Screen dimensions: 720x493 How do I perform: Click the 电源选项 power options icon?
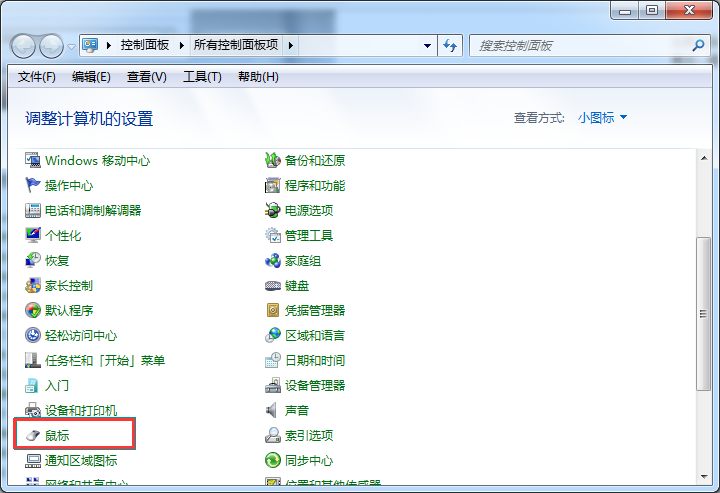(x=273, y=211)
